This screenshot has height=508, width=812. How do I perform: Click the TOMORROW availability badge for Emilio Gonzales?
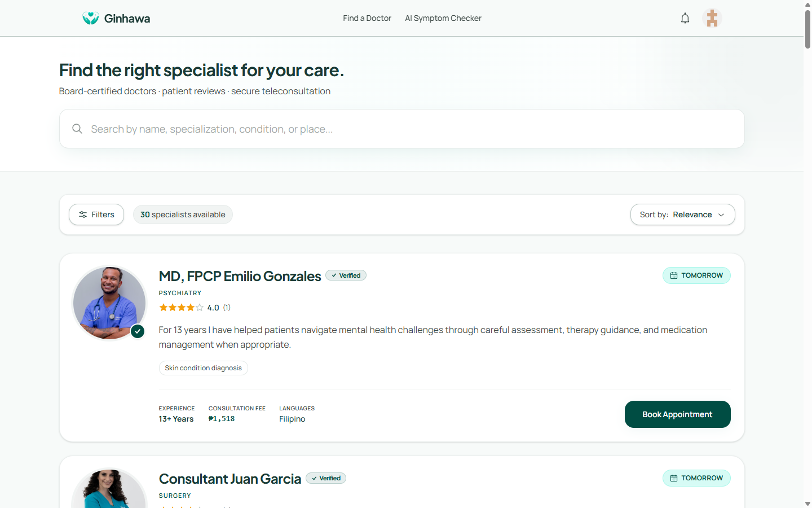[696, 275]
